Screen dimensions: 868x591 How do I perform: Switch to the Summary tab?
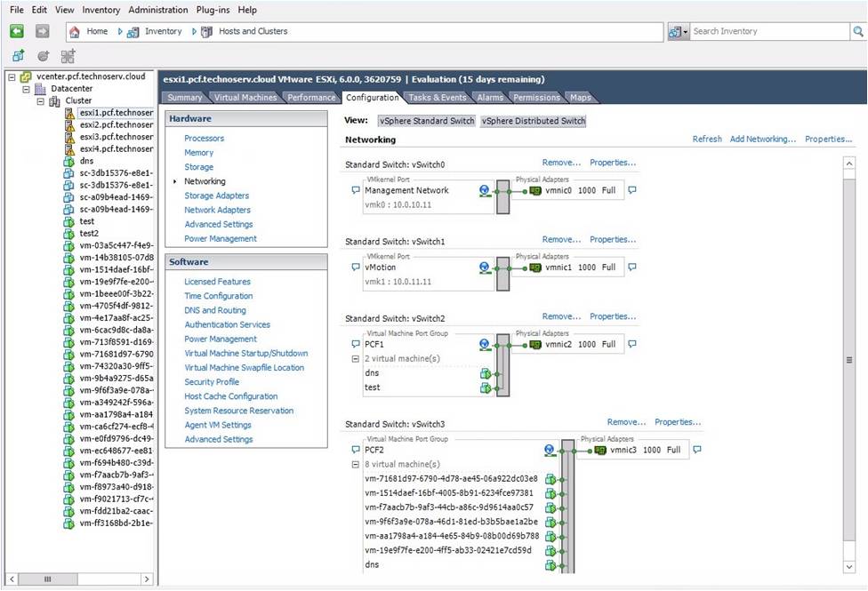[x=185, y=98]
